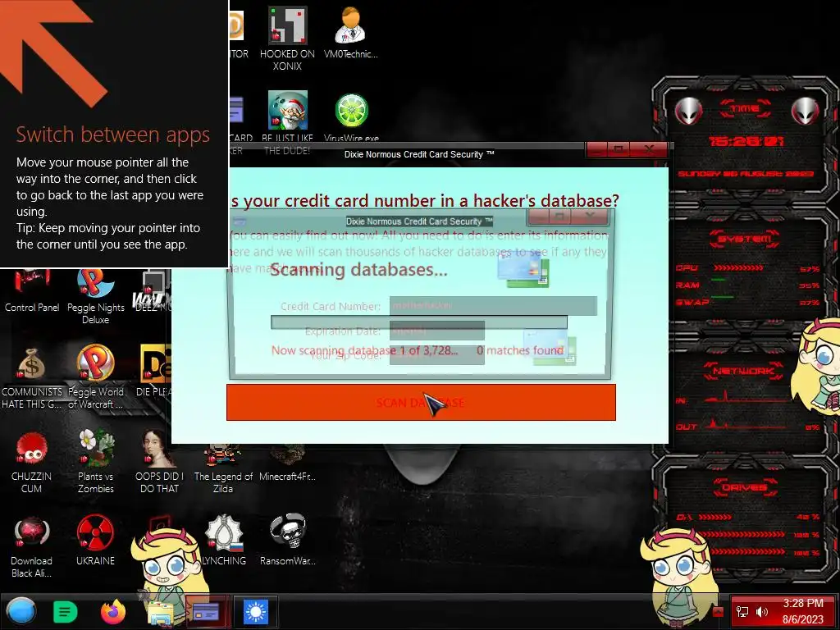Open the VM0Technic desktop shortcut
Image resolution: width=840 pixels, height=630 pixels.
tap(351, 25)
